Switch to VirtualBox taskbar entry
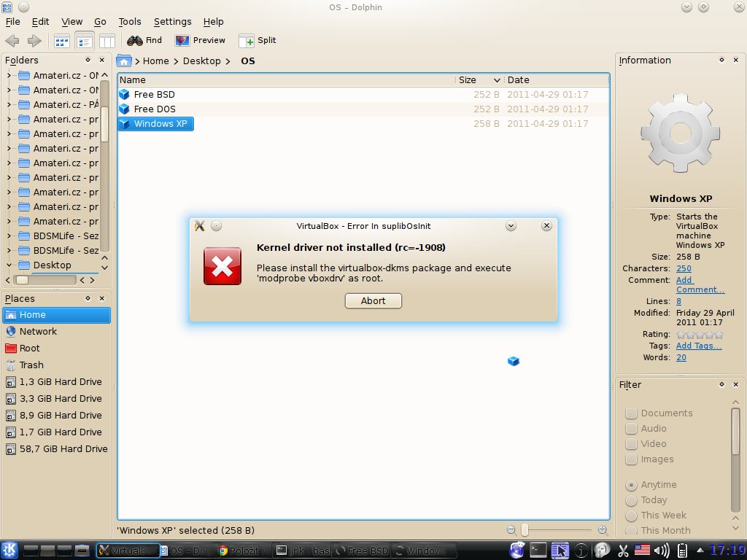The width and height of the screenshot is (747, 560). click(x=128, y=551)
